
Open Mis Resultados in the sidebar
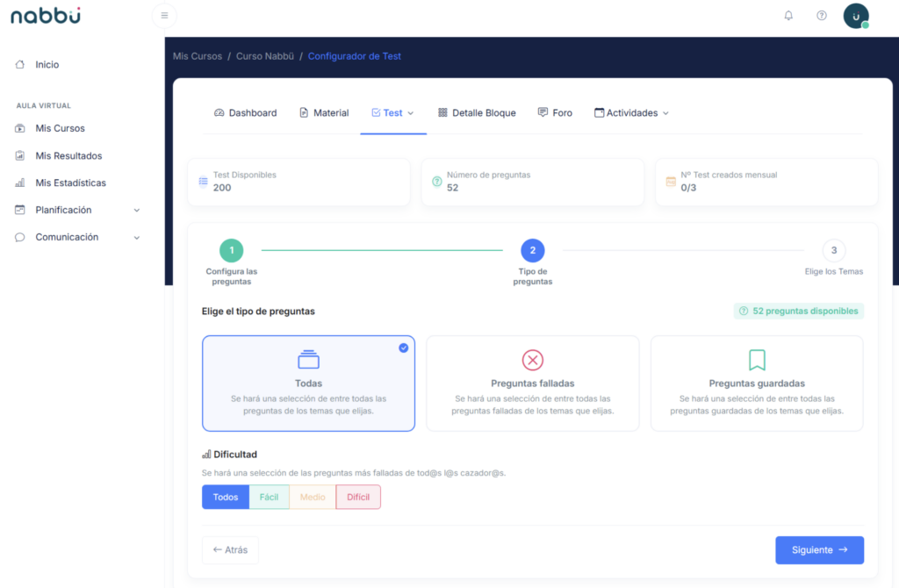[x=68, y=156]
